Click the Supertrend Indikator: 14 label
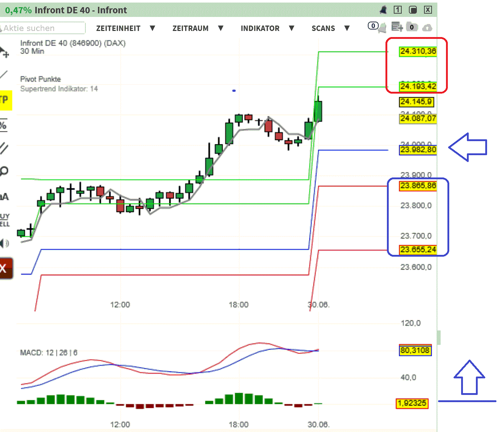The height and width of the screenshot is (432, 504). pyautogui.click(x=59, y=89)
